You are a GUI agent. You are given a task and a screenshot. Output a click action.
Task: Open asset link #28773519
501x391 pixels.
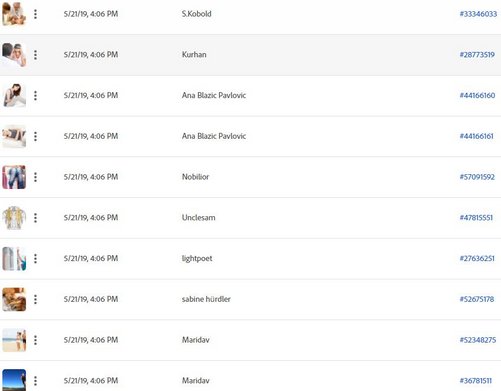[477, 55]
